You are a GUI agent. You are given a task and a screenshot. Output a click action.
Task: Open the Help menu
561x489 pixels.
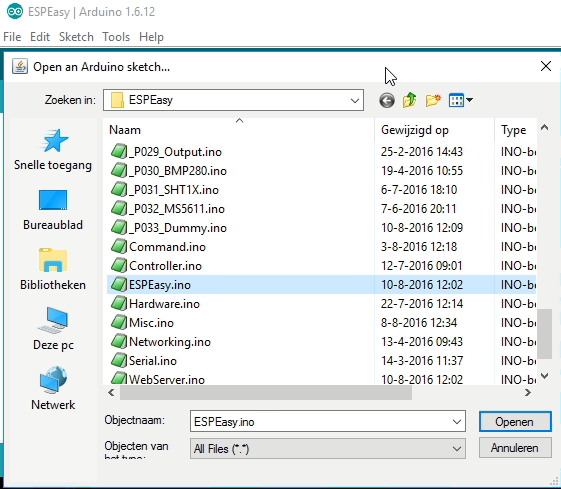tap(151, 37)
